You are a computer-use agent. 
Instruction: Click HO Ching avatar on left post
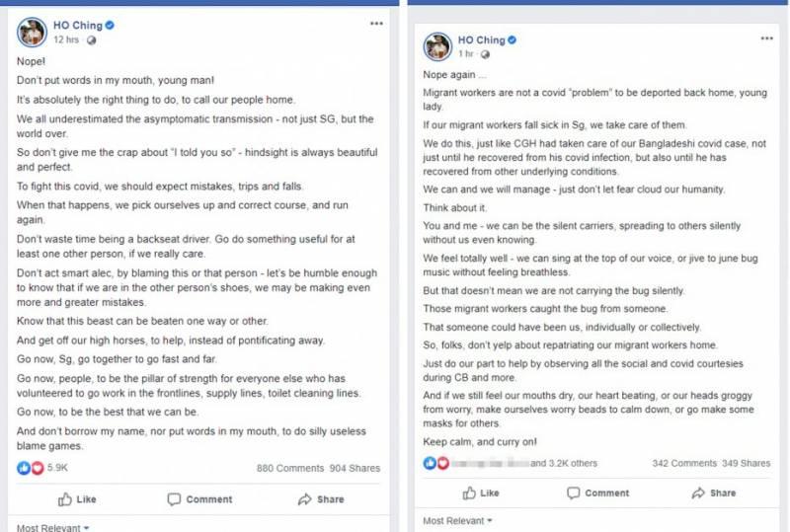32,32
